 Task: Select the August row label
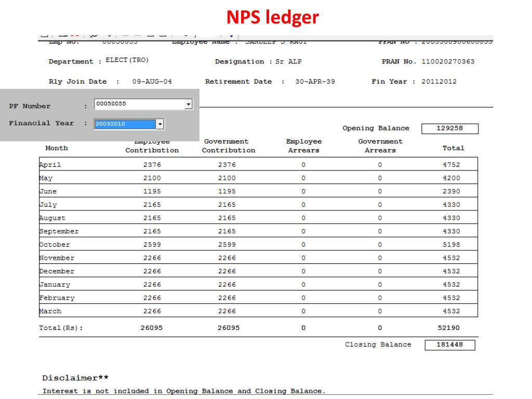click(x=52, y=218)
